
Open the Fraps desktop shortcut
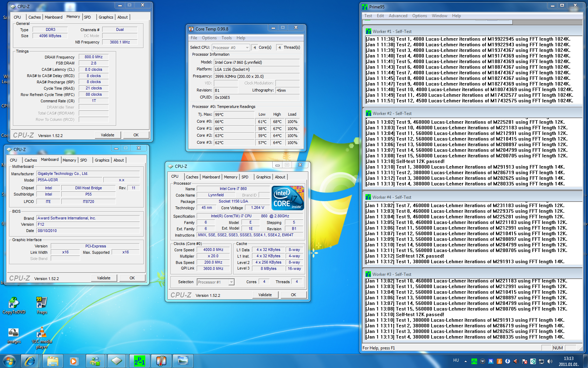(42, 305)
